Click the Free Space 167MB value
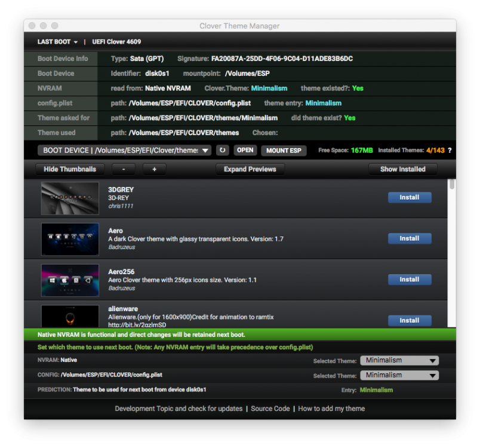The height and width of the screenshot is (448, 480). coord(362,151)
